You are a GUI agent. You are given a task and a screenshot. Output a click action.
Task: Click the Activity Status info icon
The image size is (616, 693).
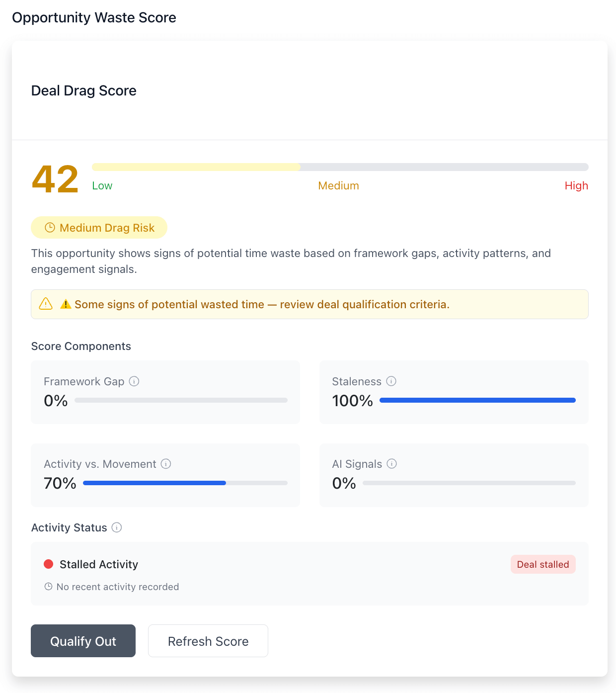117,527
